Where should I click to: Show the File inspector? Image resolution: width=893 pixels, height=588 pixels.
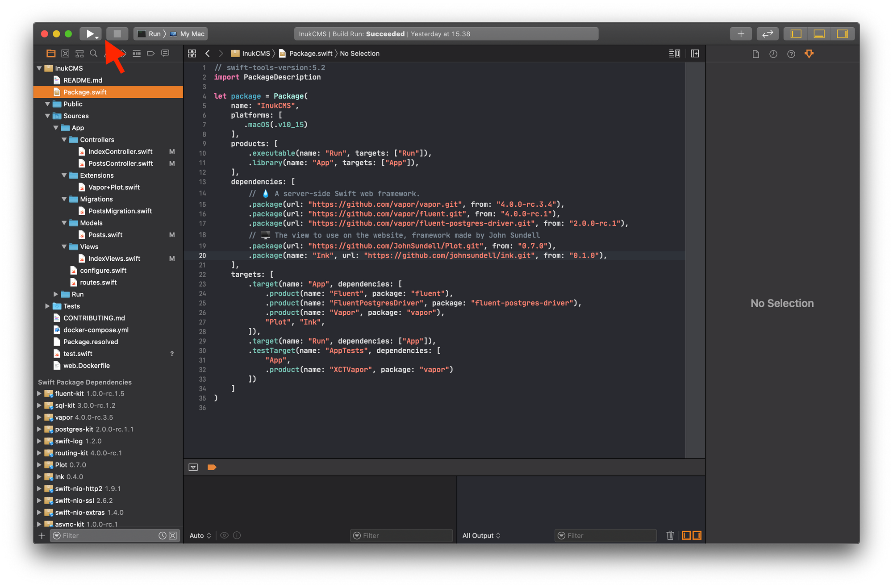(x=755, y=54)
